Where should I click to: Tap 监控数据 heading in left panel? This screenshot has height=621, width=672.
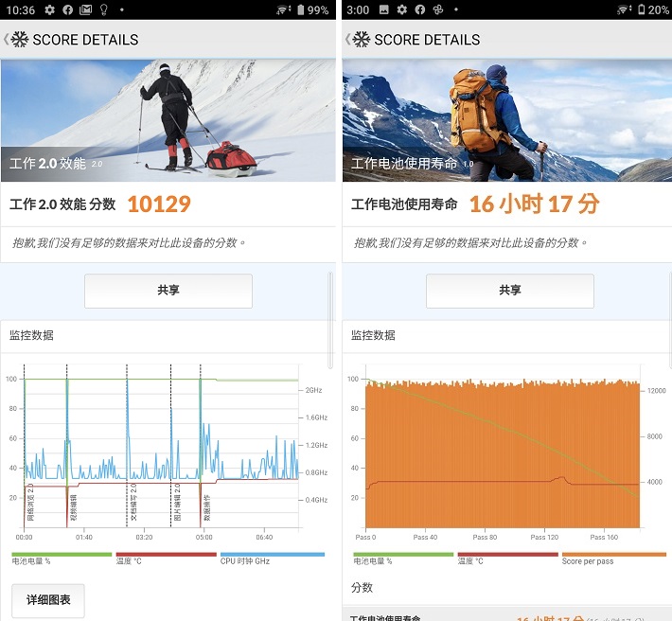(31, 335)
